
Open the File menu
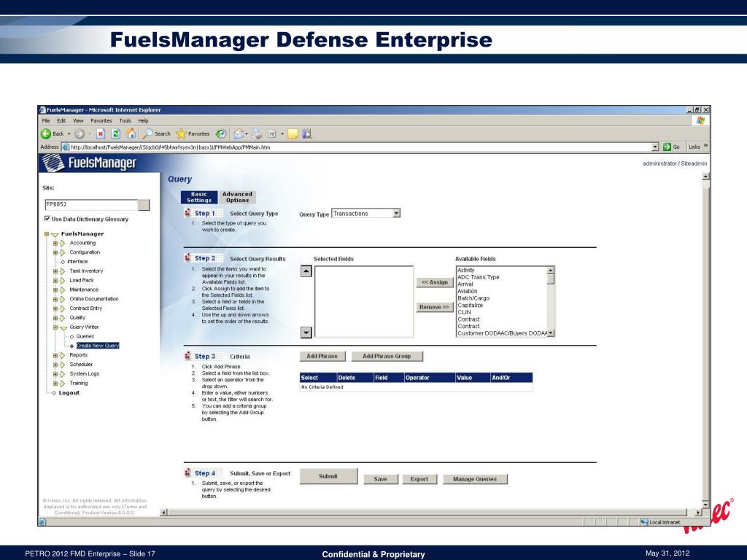(x=46, y=120)
